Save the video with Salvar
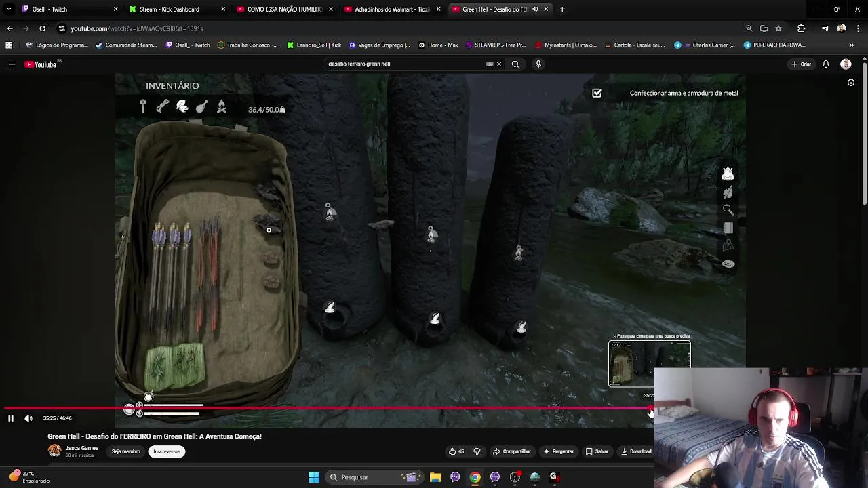The height and width of the screenshot is (488, 868). click(597, 451)
